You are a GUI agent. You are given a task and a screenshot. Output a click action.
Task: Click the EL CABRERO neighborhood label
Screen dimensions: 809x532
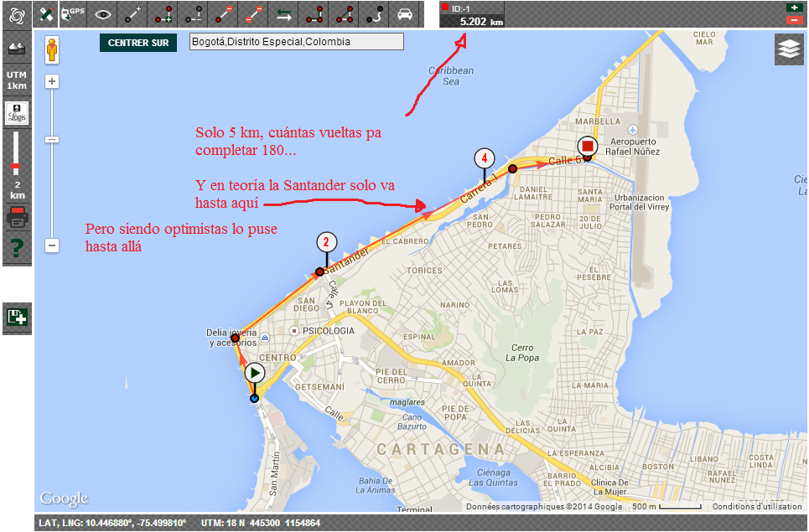click(x=405, y=241)
